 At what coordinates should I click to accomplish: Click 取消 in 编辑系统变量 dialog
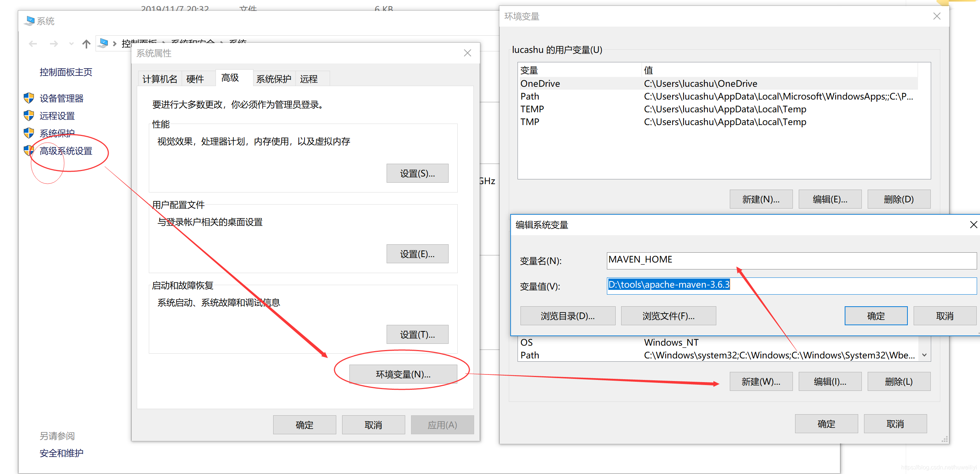click(x=945, y=316)
